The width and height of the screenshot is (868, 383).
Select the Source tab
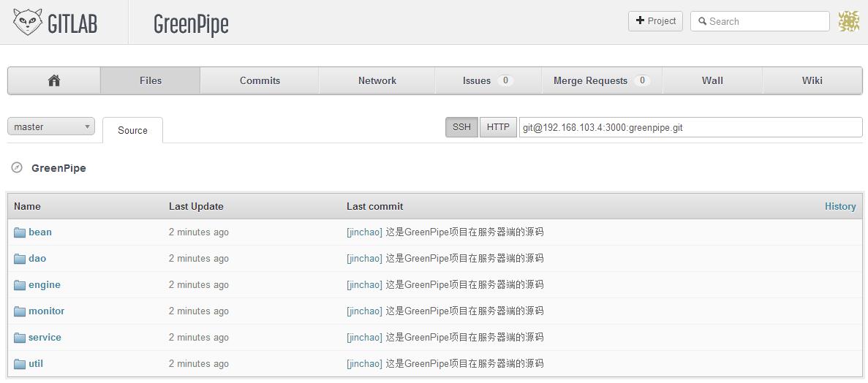pos(133,131)
